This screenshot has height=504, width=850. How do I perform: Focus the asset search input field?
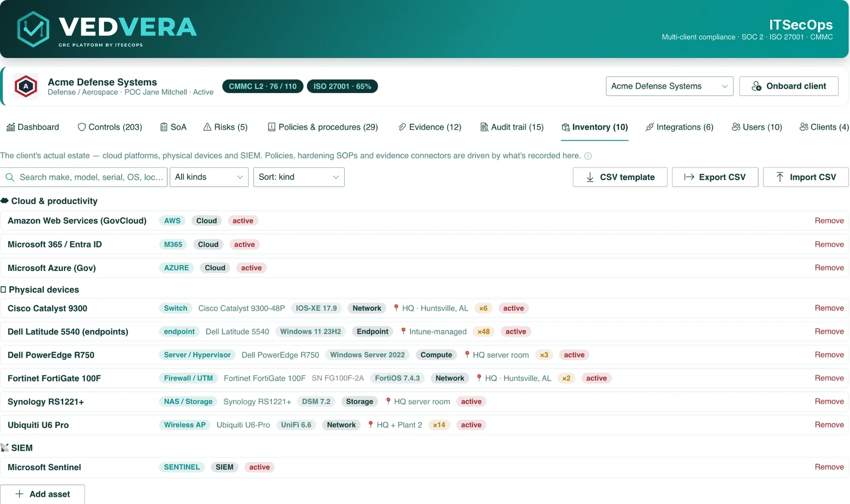84,177
